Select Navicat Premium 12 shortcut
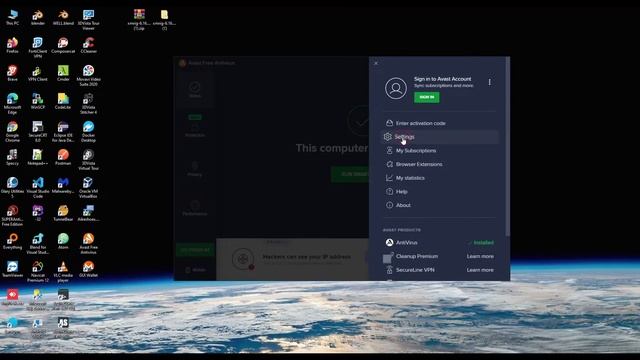 tap(38, 271)
